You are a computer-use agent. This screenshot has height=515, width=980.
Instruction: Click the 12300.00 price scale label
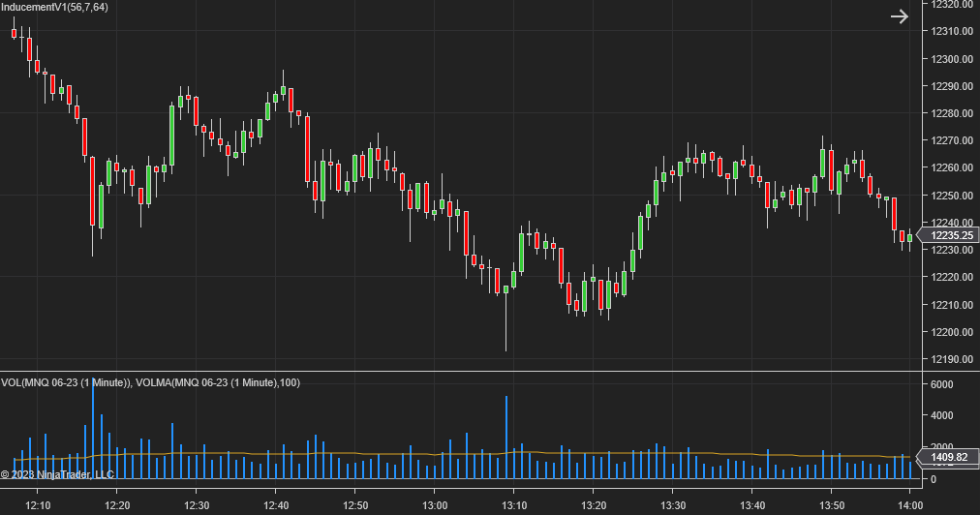pos(951,59)
